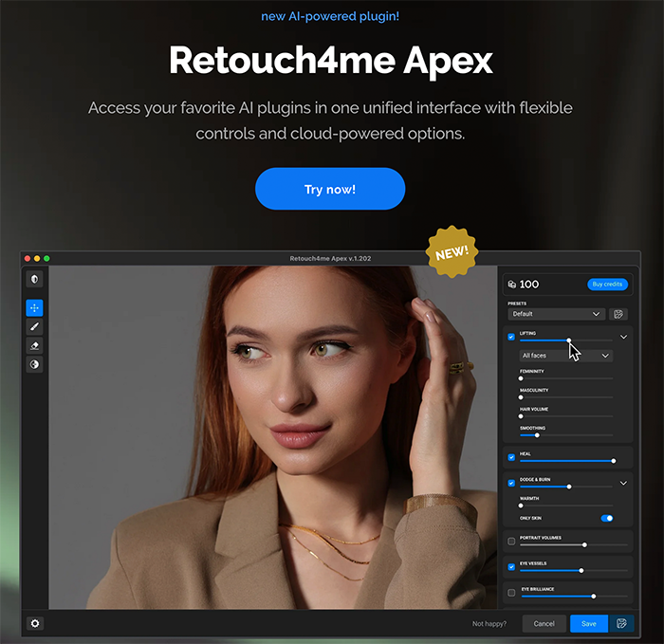Toggle the before/after compare icon

[x=35, y=280]
